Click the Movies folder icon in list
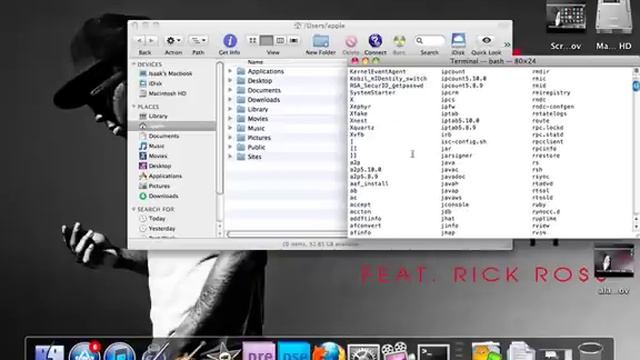This screenshot has height=360, width=640. click(241, 118)
